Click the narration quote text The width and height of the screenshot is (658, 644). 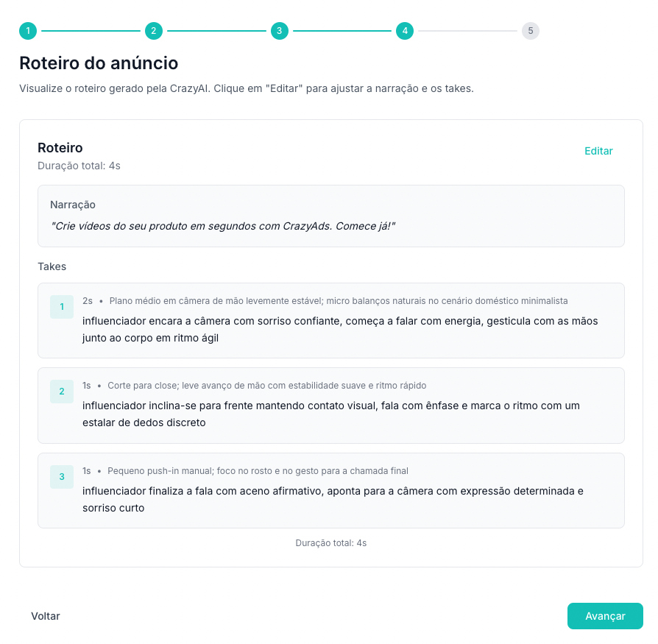tap(224, 225)
